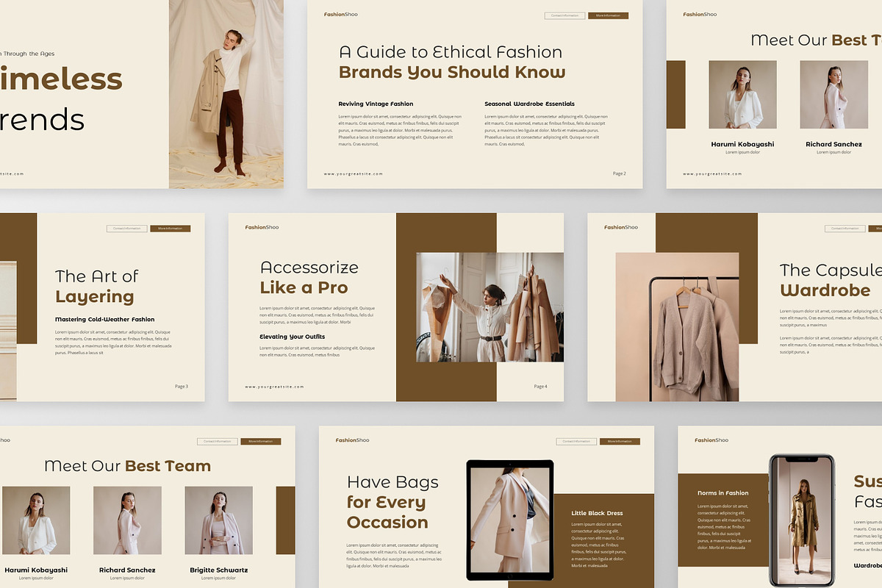This screenshot has width=882, height=588.
Task: Click the 'A Guide to Ethical Fashion' heading
Action: tap(451, 52)
